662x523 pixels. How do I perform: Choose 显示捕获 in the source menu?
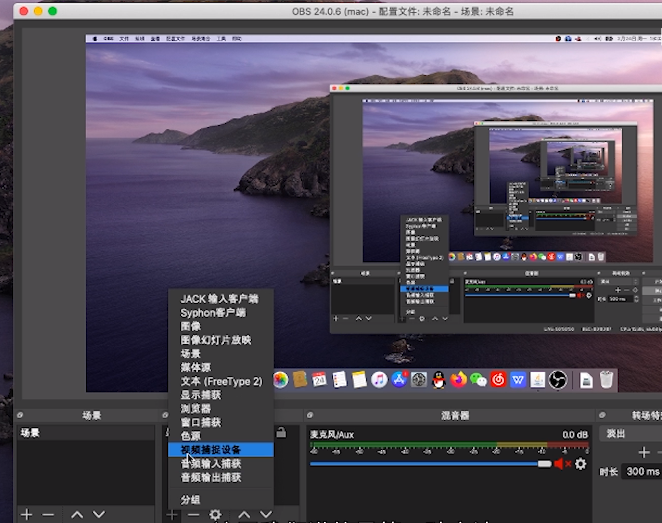tap(201, 395)
